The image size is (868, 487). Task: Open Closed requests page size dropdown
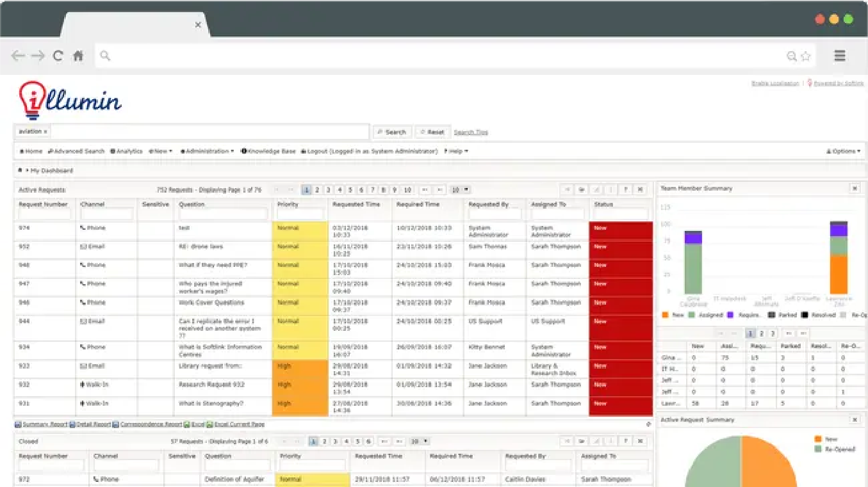pos(420,441)
